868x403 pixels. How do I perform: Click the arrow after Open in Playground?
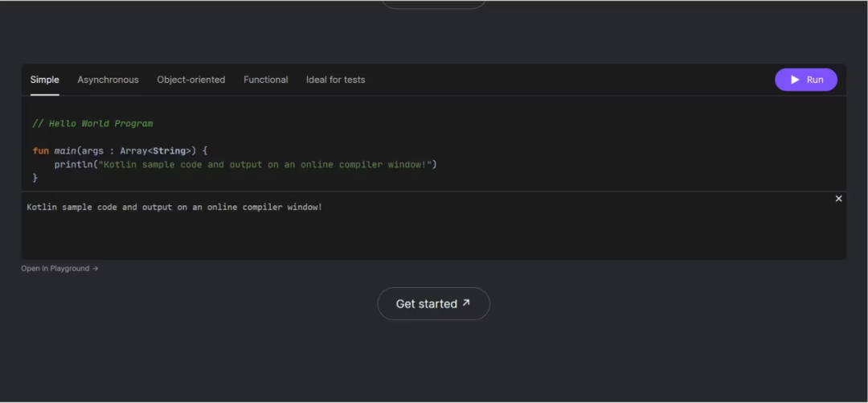click(x=95, y=269)
